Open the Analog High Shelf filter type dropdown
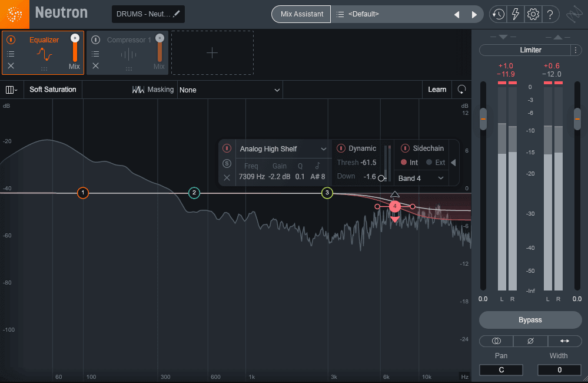This screenshot has height=383, width=588. point(283,148)
